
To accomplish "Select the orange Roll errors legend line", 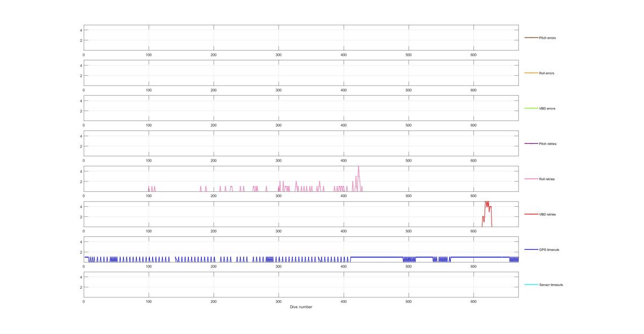I will [531, 73].
